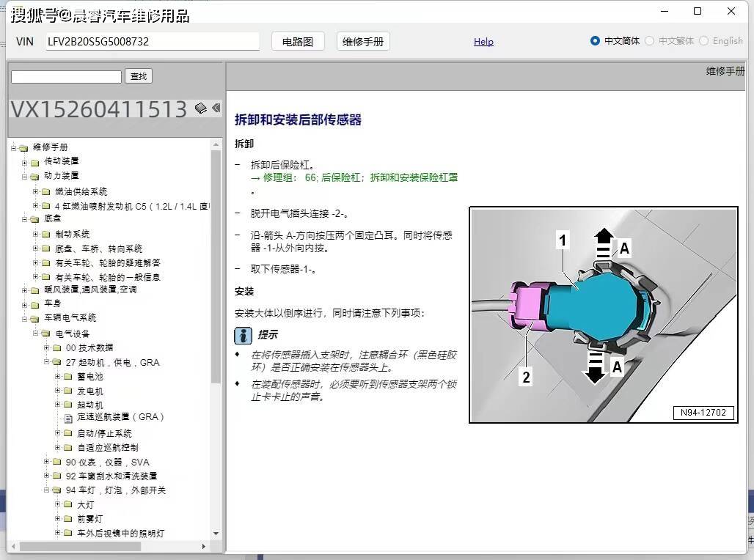Open the 蓄电池 folder icon

tap(67, 375)
